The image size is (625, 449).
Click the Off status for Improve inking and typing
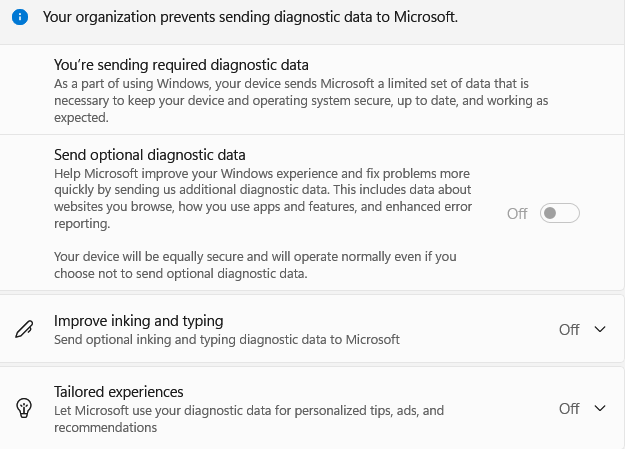tap(569, 330)
